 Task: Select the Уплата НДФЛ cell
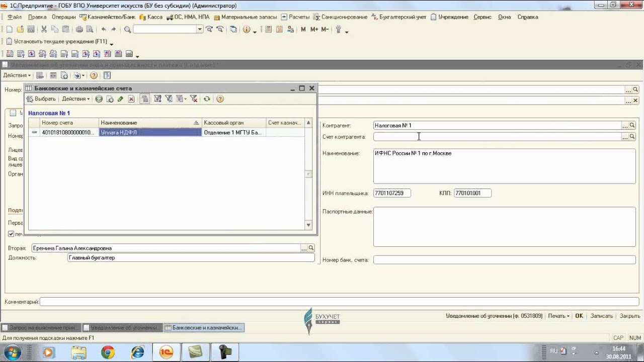tap(150, 133)
